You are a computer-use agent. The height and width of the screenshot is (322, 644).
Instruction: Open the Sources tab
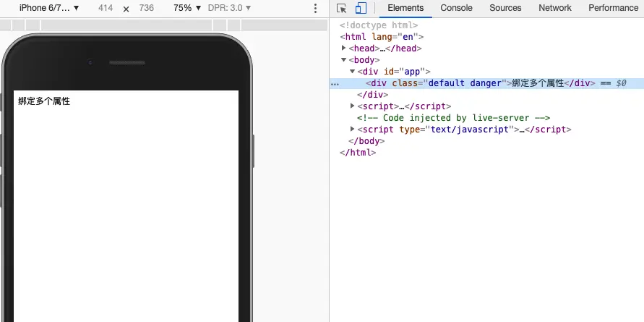click(505, 8)
